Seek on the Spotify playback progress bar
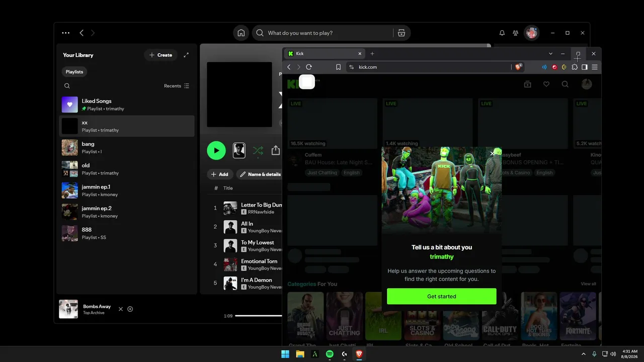The height and width of the screenshot is (362, 644). point(259,316)
